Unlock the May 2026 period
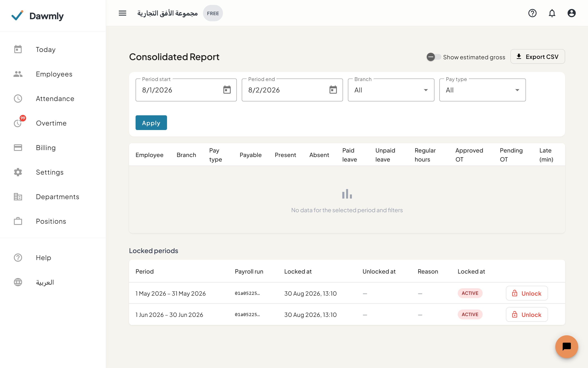This screenshot has width=588, height=368. point(527,293)
